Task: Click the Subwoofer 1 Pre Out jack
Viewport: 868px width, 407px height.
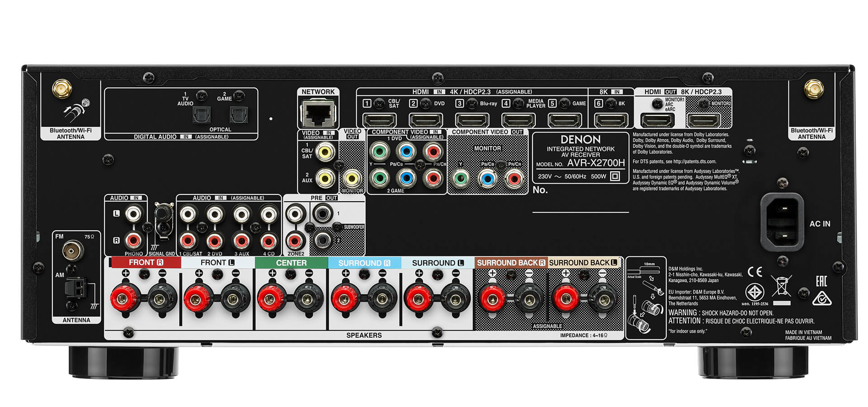Action: click(322, 213)
